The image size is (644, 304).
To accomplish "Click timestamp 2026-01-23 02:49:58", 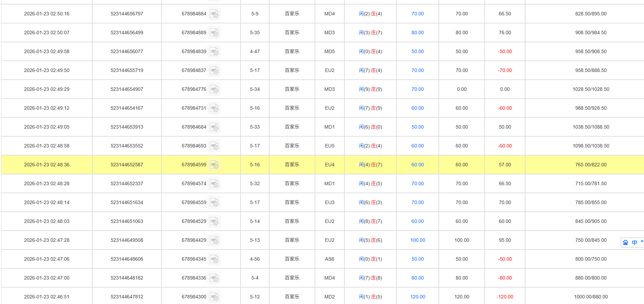I will pyautogui.click(x=46, y=52).
